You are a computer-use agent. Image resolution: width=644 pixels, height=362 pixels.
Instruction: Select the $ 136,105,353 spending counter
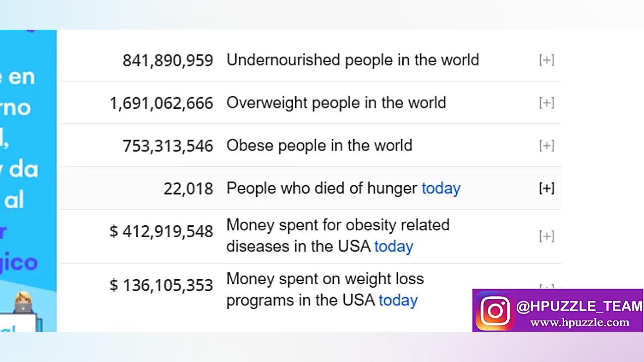[x=161, y=285]
